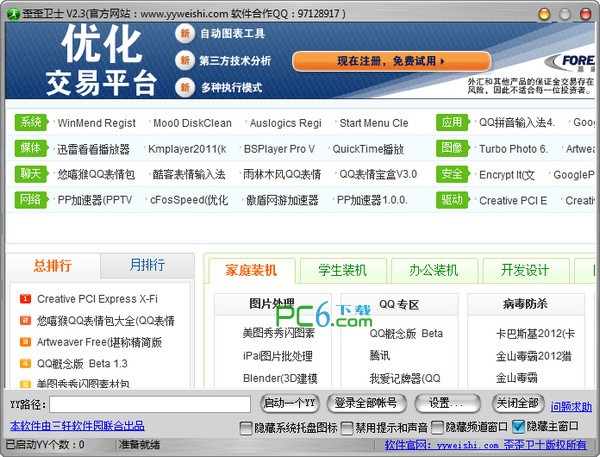Click the 准备就绪 status bar text
Screen dimensions: 600x457
(x=139, y=445)
